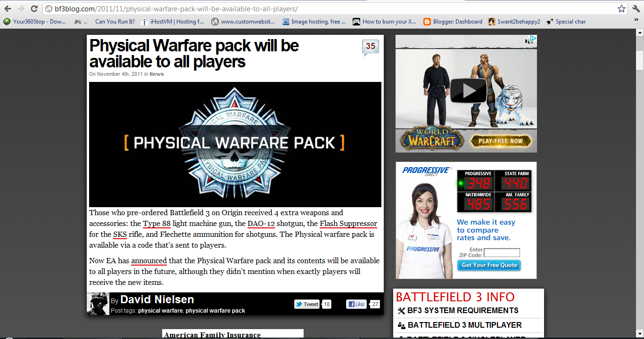Click David Nielsen's author avatar
Viewport: 644px width, 339px height.
pos(98,304)
